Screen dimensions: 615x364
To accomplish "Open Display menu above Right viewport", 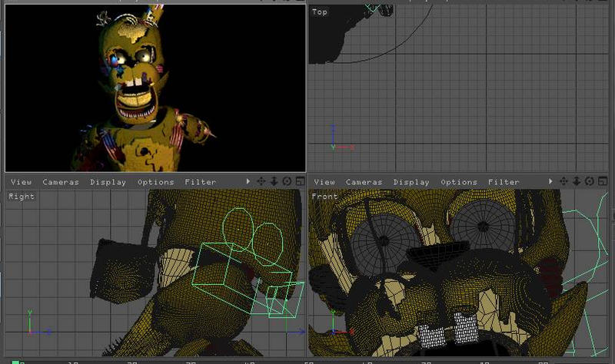I will 108,182.
